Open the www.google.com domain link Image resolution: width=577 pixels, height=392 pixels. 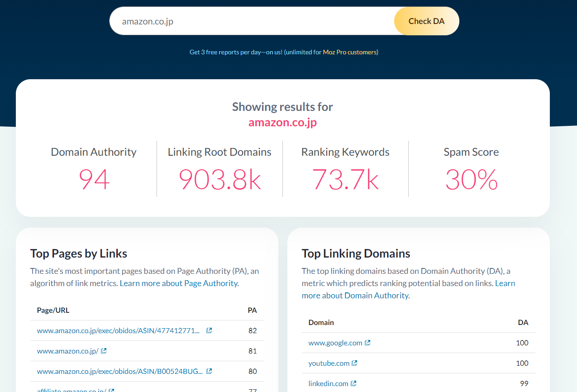(335, 343)
